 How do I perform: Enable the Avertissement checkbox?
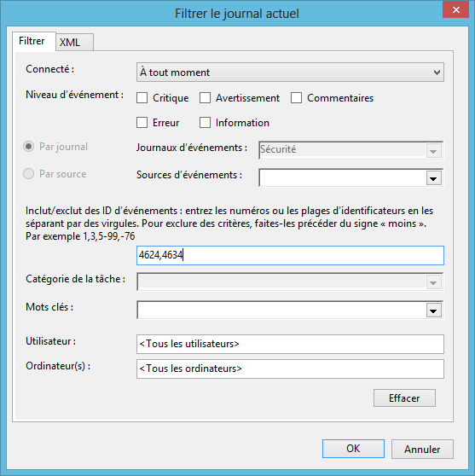[206, 98]
